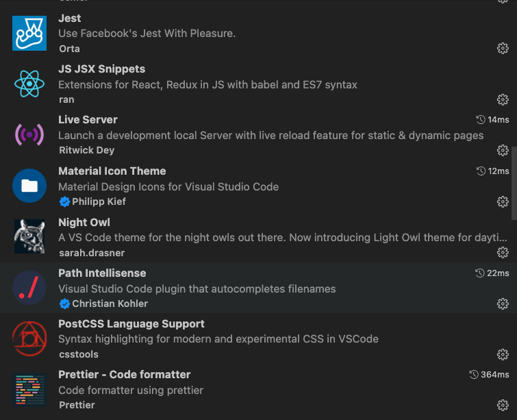The width and height of the screenshot is (517, 420).
Task: Click the Material Icon Theme folder icon
Action: [29, 186]
